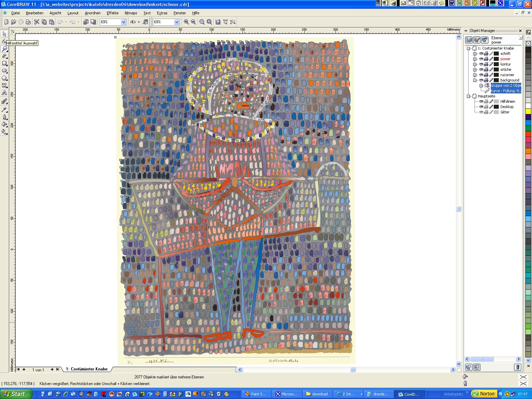The image size is (532, 399).
Task: Click New Layer button in Objekt-Manager
Action: (469, 367)
